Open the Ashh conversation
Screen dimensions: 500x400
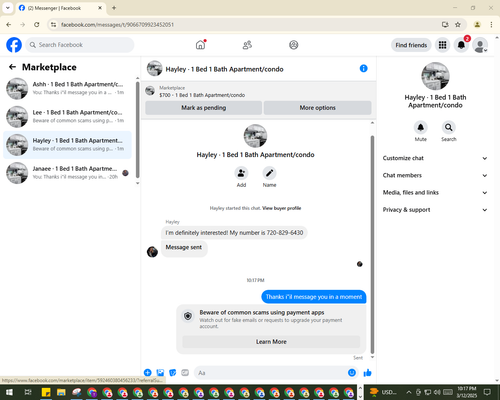pyautogui.click(x=67, y=88)
